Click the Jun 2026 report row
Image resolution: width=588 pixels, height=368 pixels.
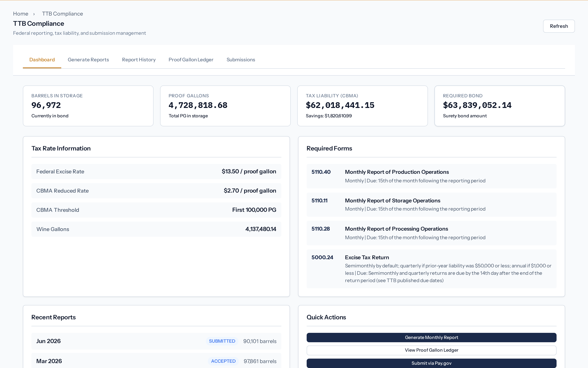pos(156,341)
